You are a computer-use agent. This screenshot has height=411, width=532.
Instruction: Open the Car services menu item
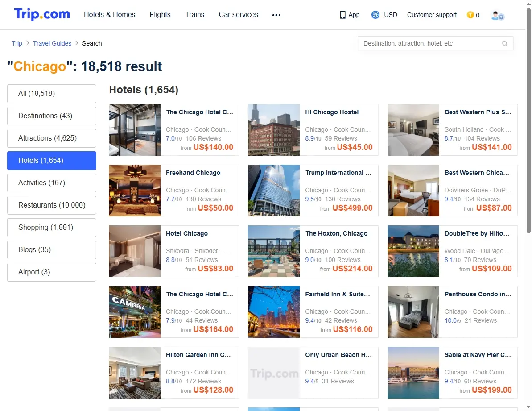(239, 15)
